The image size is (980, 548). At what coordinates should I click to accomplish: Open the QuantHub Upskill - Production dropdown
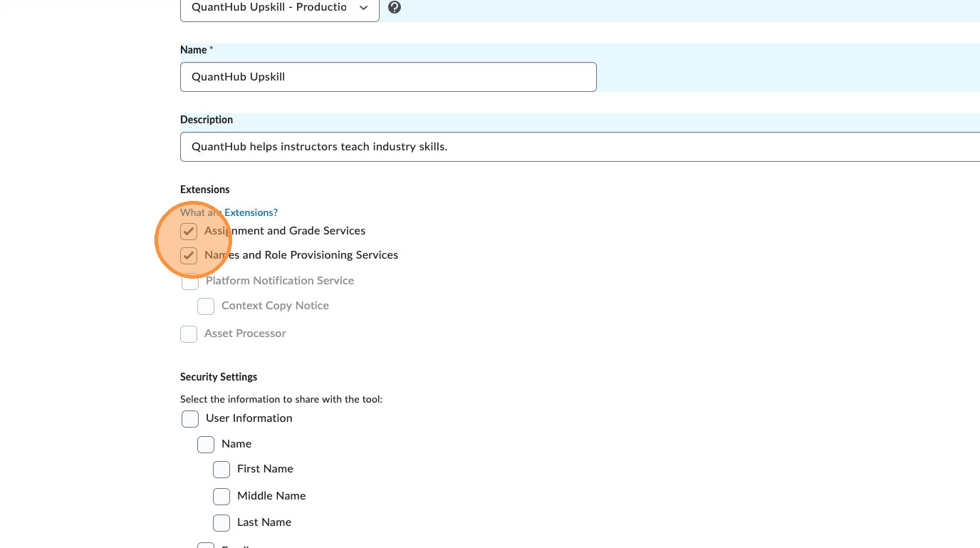click(280, 8)
